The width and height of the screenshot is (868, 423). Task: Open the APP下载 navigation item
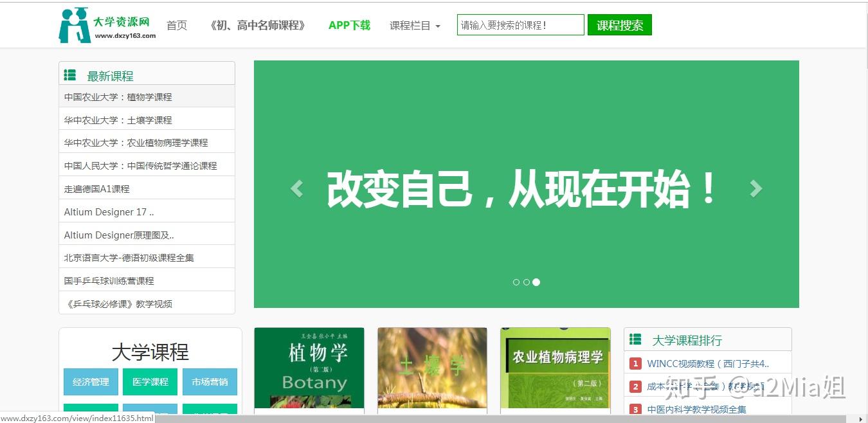(349, 26)
